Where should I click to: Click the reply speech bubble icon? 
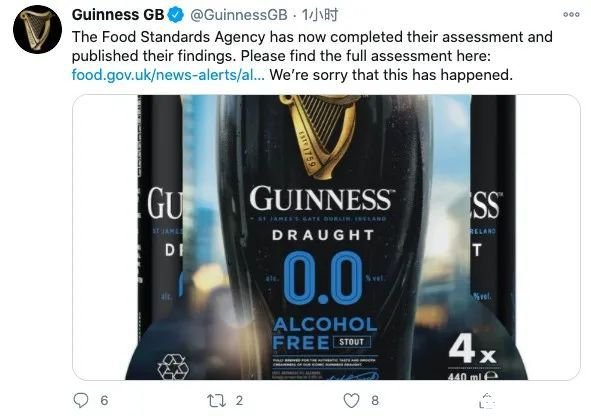click(80, 400)
